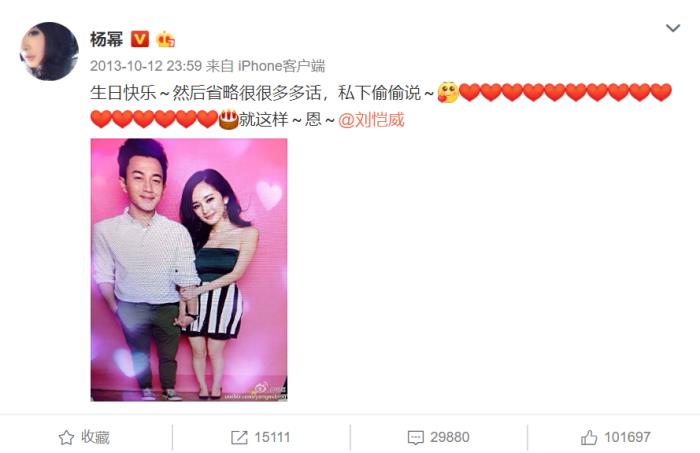The height and width of the screenshot is (453, 700).
Task: Click the iPhone客户端 source link
Action: [x=281, y=66]
